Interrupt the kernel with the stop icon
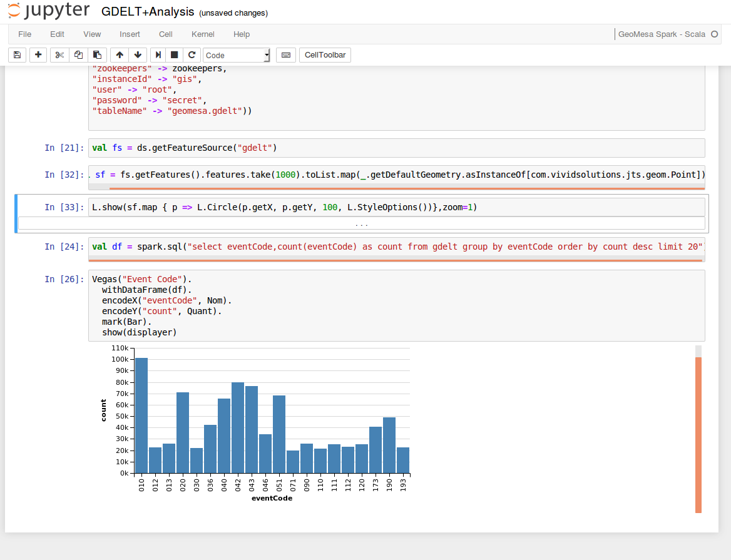731x560 pixels. click(x=174, y=55)
